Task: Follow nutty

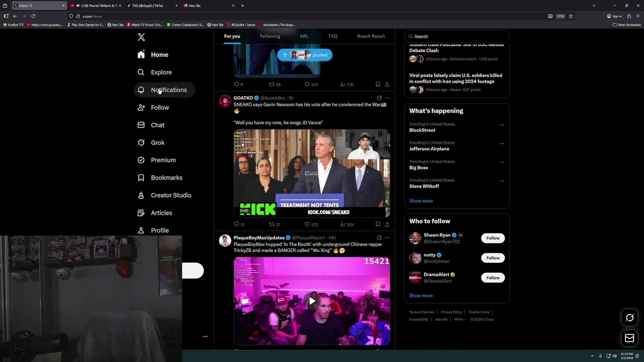Action: 493,258
